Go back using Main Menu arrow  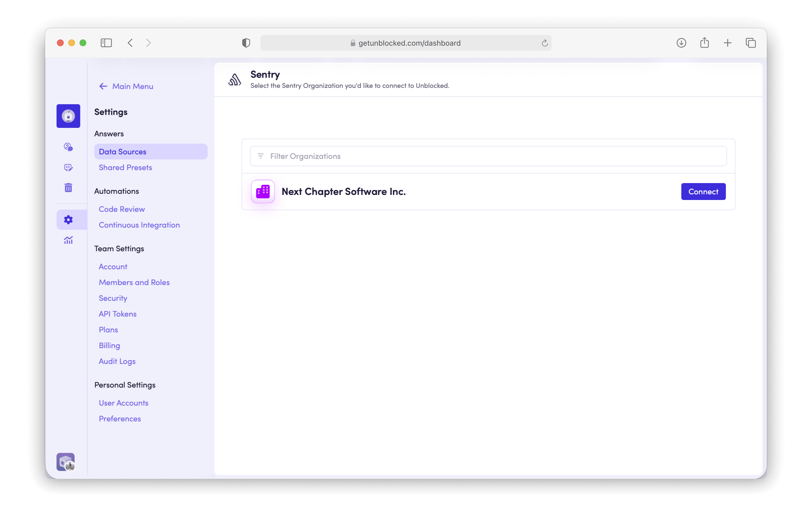[103, 86]
